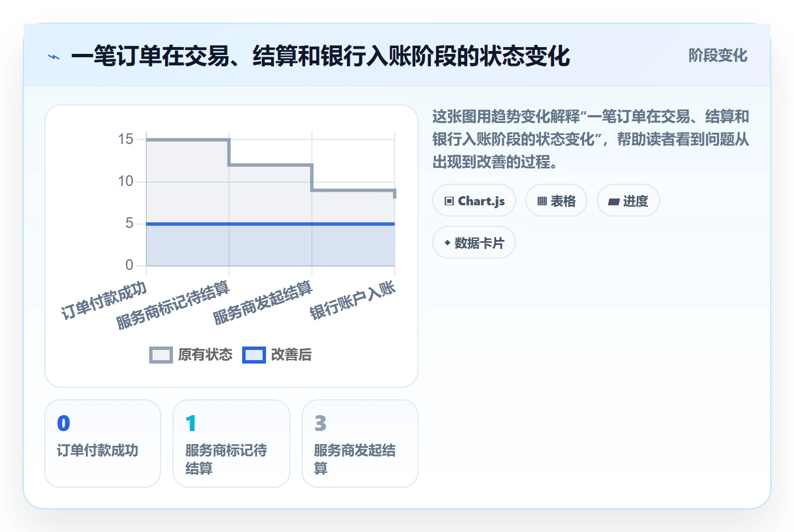The width and height of the screenshot is (794, 532).
Task: Click the 阶段变化 label in the header
Action: click(717, 56)
